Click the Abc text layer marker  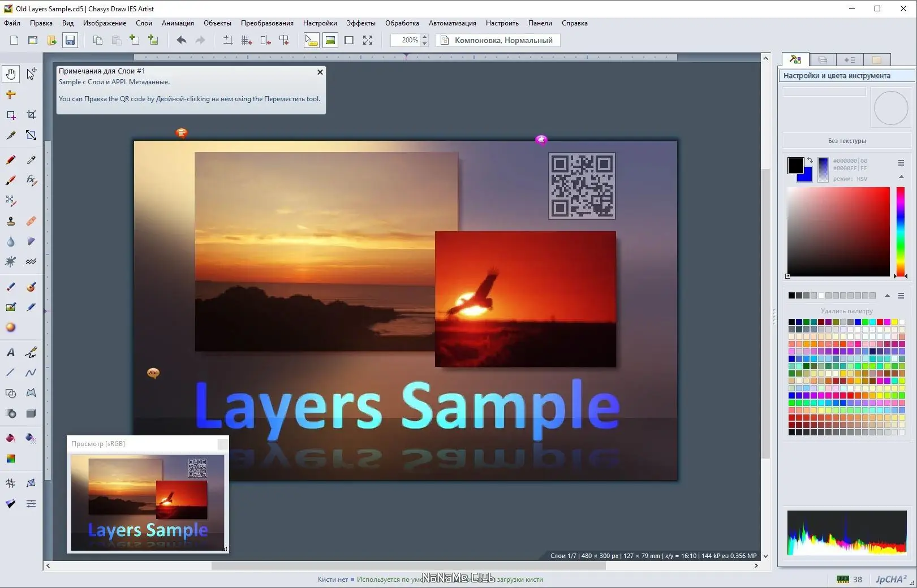click(153, 373)
